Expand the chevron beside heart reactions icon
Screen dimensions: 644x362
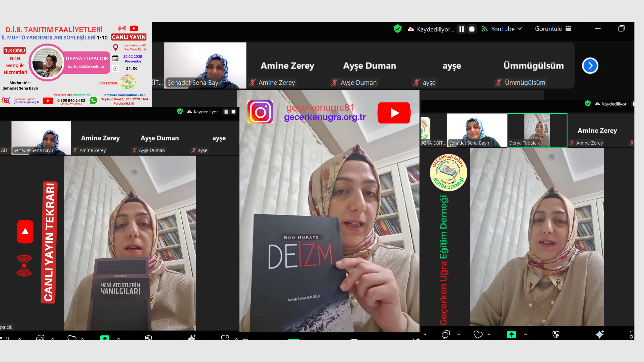pos(489,335)
